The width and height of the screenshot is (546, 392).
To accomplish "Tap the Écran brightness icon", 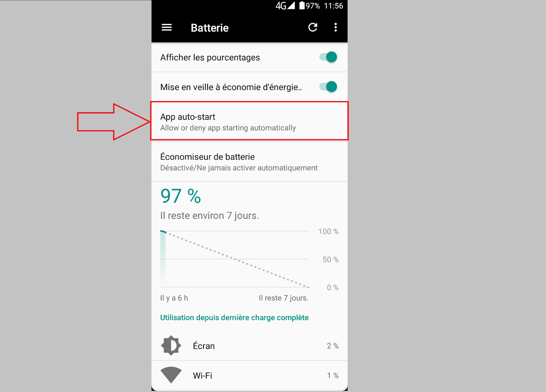I will (x=171, y=346).
